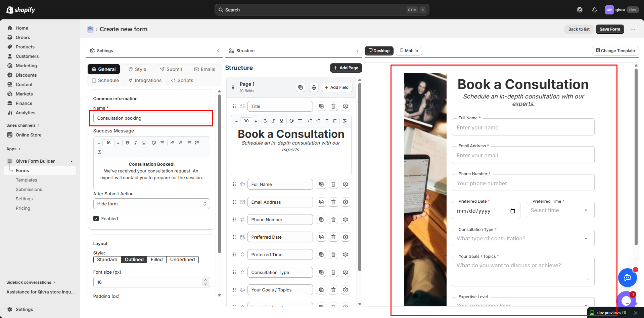This screenshot has width=644, height=318.
Task: Collapse the Settings panel chevron
Action: point(218,51)
